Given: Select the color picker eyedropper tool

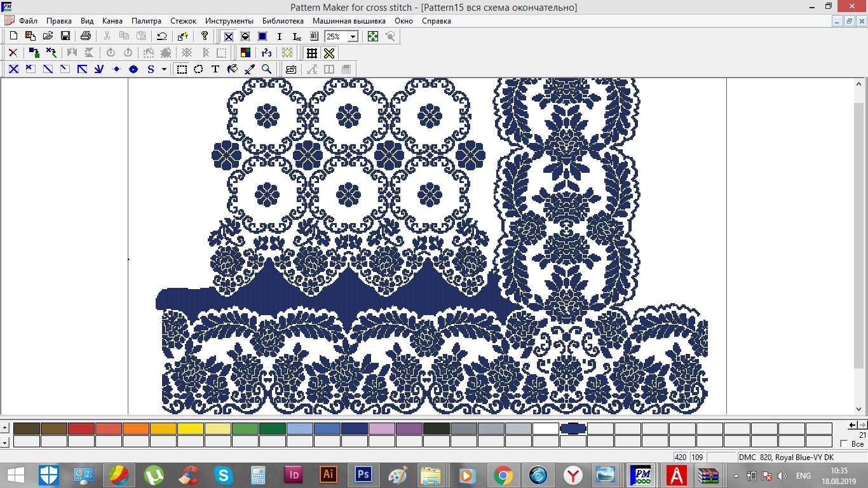Looking at the screenshot, I should tap(250, 69).
